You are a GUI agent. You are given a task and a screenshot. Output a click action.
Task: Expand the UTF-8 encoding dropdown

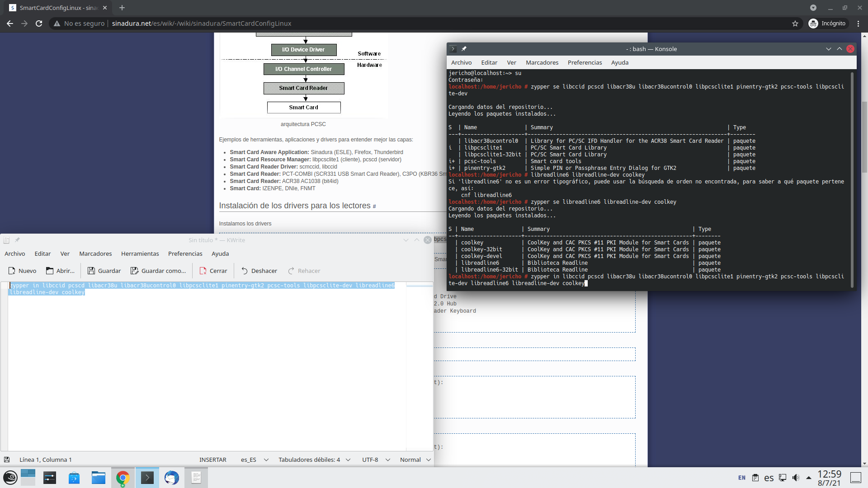coord(376,460)
